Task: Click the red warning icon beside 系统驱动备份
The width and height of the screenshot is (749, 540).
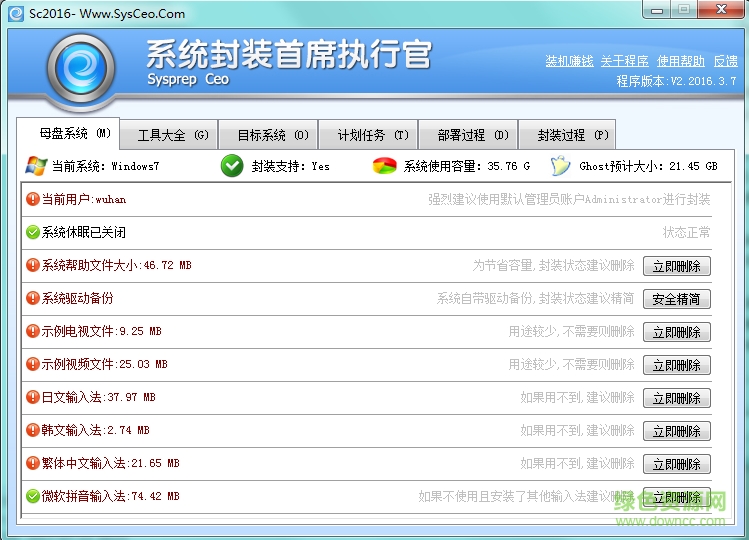Action: tap(33, 298)
